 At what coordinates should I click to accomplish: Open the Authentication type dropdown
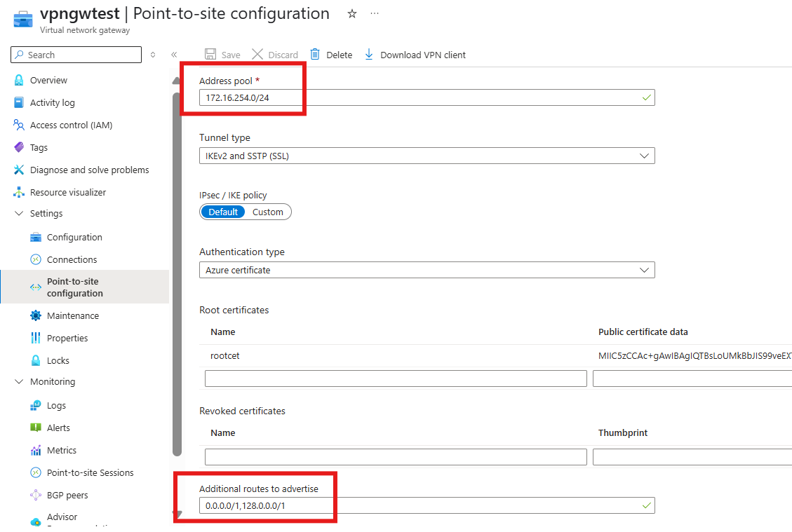point(644,270)
